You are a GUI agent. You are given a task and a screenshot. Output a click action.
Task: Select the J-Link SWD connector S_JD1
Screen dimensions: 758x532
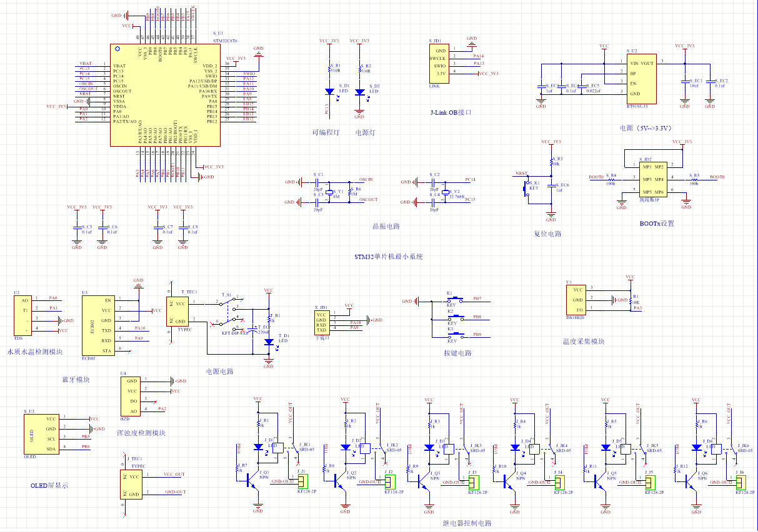440,63
